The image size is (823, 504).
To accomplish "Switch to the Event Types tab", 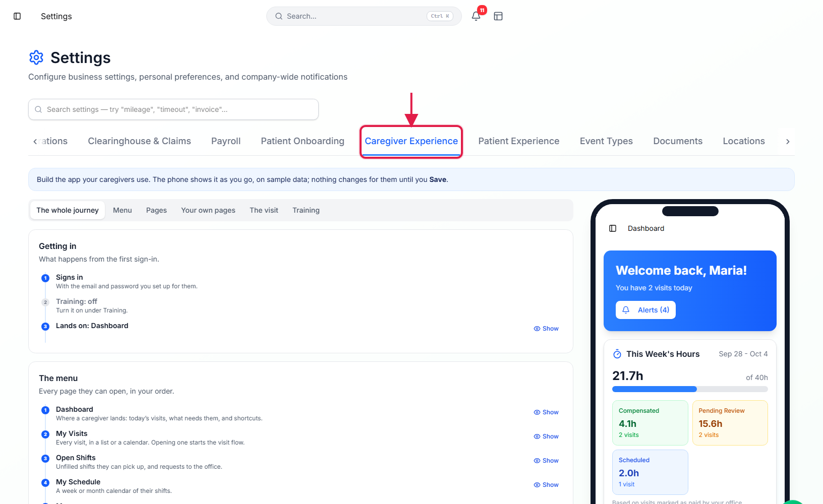I will click(x=606, y=141).
